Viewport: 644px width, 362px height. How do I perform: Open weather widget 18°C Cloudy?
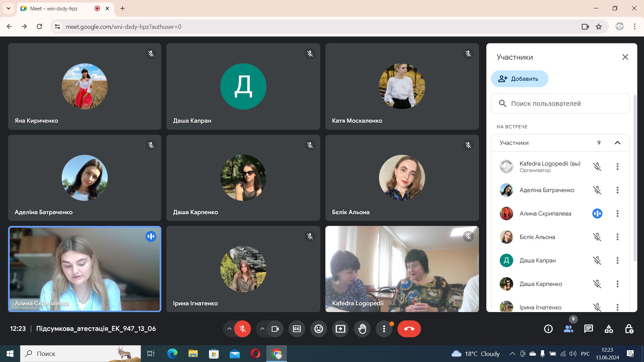point(475,354)
